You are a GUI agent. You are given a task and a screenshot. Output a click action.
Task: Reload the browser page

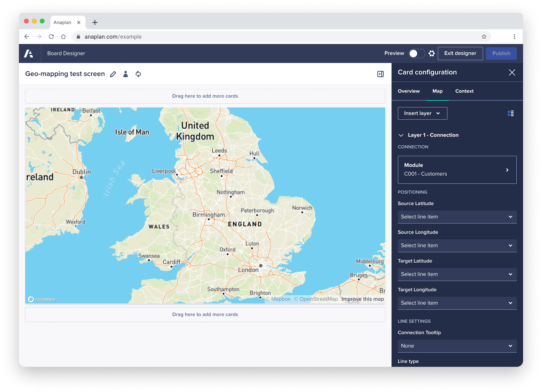click(51, 37)
